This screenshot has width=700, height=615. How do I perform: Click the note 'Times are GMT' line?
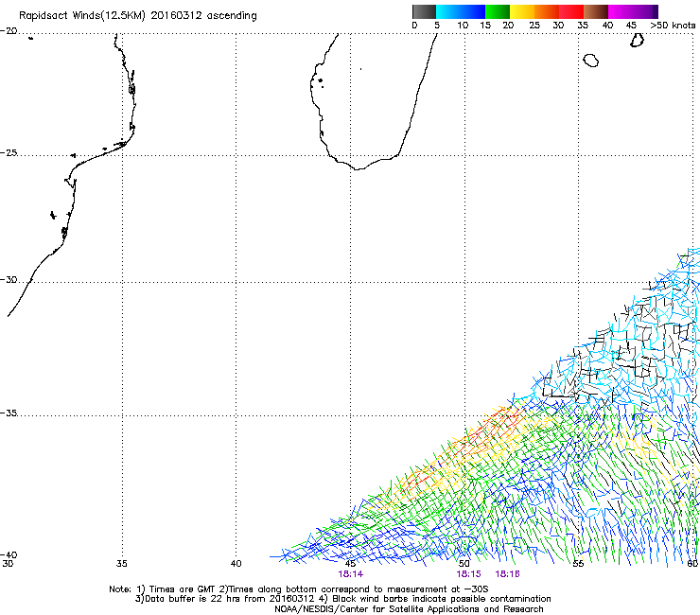tap(299, 589)
